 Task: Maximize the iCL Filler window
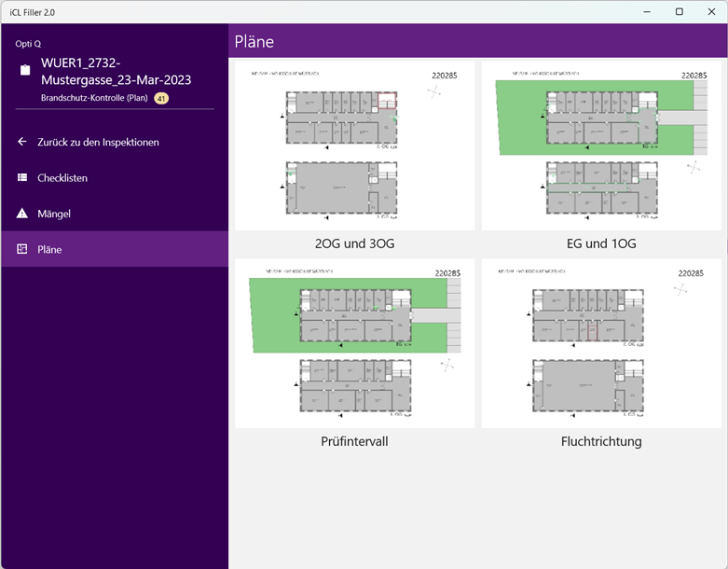679,11
